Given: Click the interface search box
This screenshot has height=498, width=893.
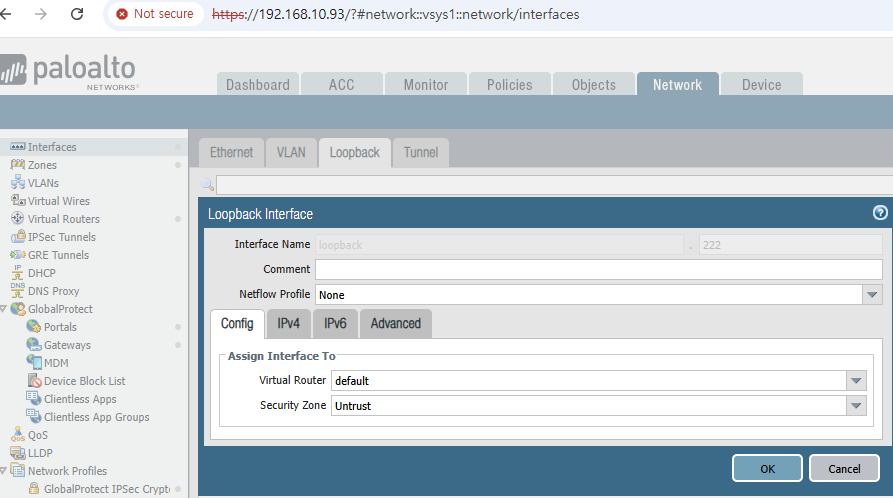Looking at the screenshot, I should 555,185.
